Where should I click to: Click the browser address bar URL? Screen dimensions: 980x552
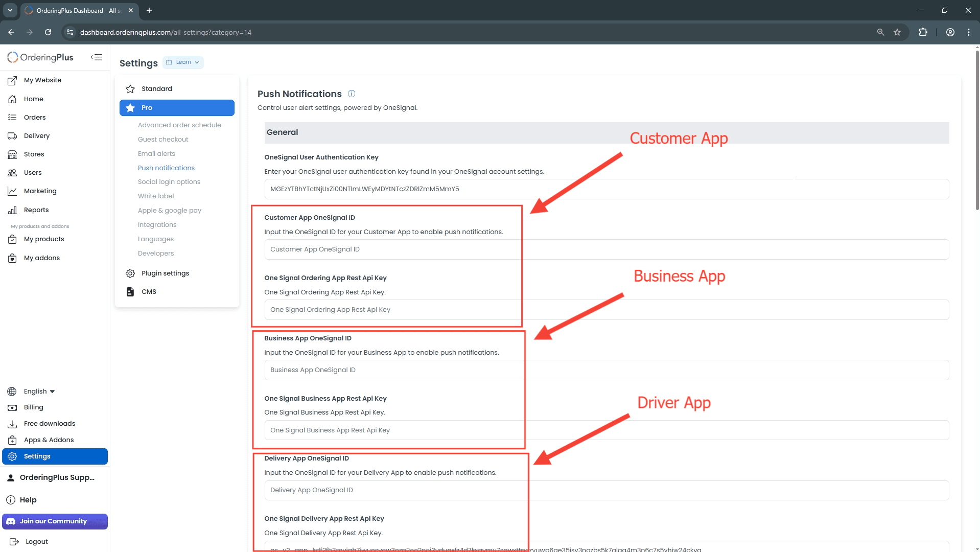(166, 32)
